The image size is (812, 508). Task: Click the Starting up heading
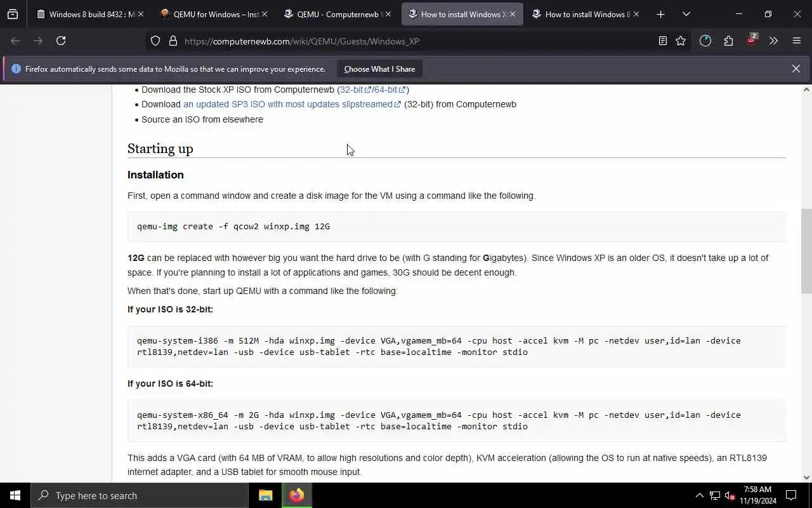[160, 149]
